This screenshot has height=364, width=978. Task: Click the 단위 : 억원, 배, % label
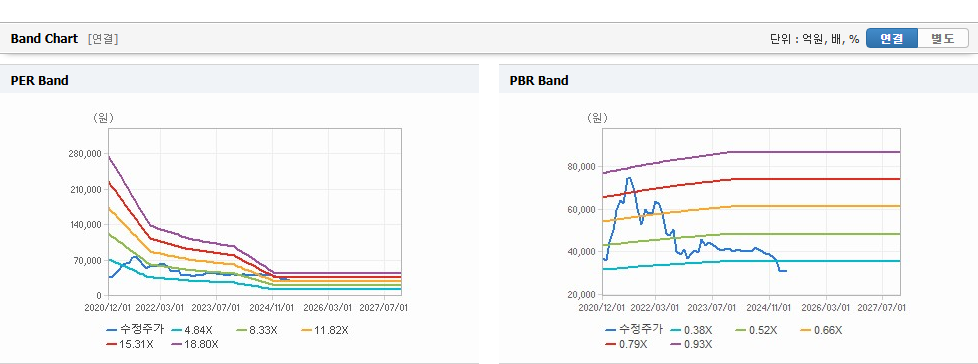point(815,39)
